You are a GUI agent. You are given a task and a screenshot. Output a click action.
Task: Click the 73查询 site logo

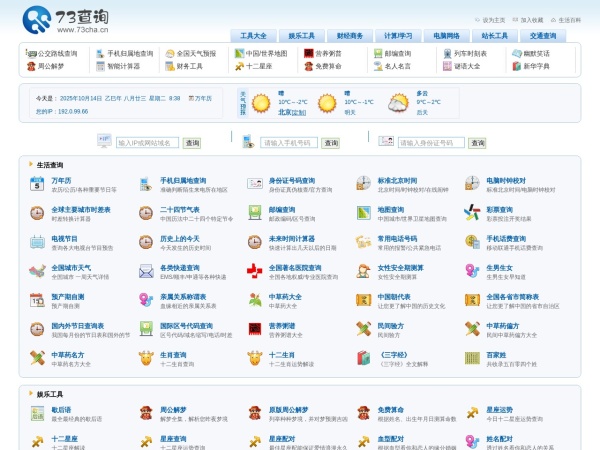pyautogui.click(x=65, y=20)
